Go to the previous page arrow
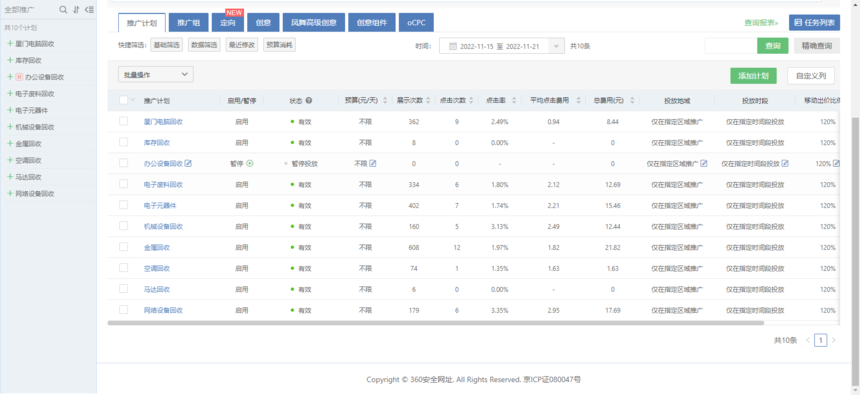The width and height of the screenshot is (860, 395). pos(808,341)
